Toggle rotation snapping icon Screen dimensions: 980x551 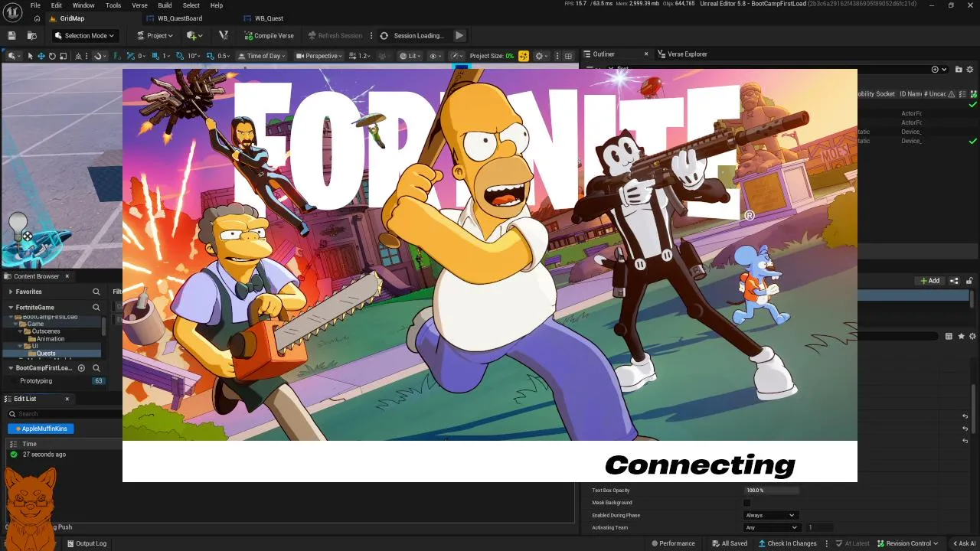tap(180, 56)
